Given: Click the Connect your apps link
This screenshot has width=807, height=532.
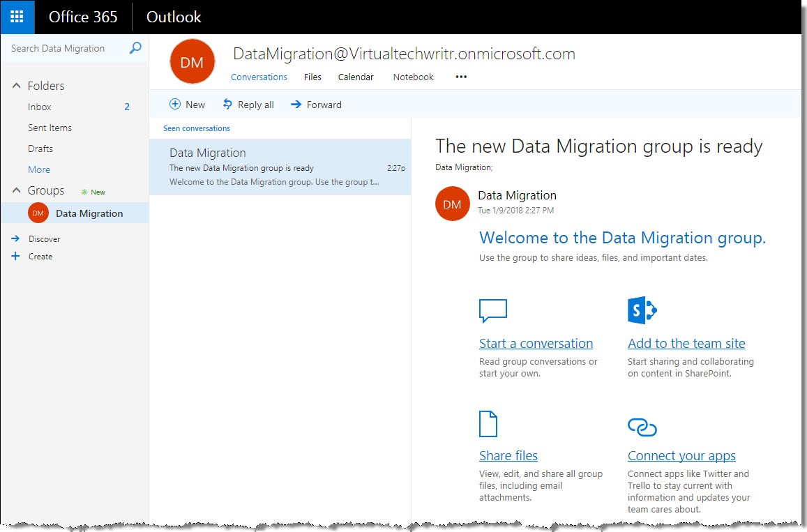Looking at the screenshot, I should [x=681, y=455].
